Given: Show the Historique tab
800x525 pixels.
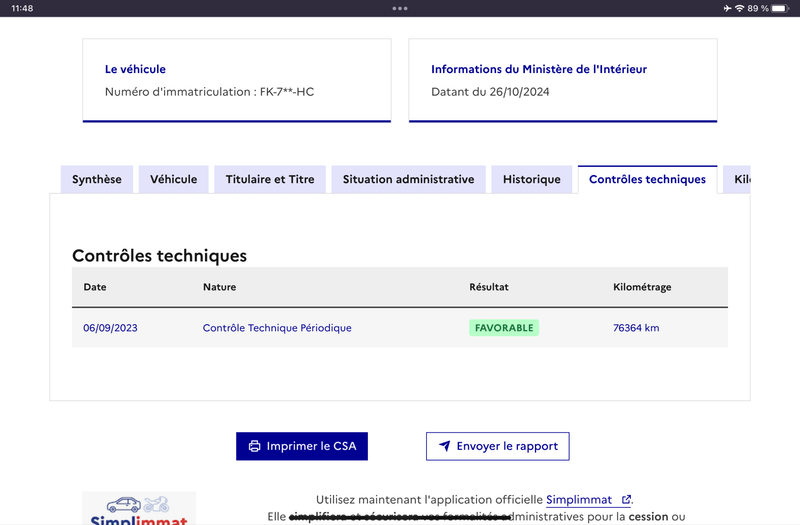Looking at the screenshot, I should point(532,180).
